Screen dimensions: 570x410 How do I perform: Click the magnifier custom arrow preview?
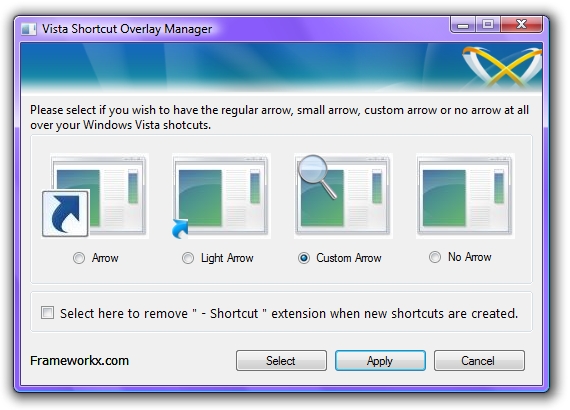343,196
